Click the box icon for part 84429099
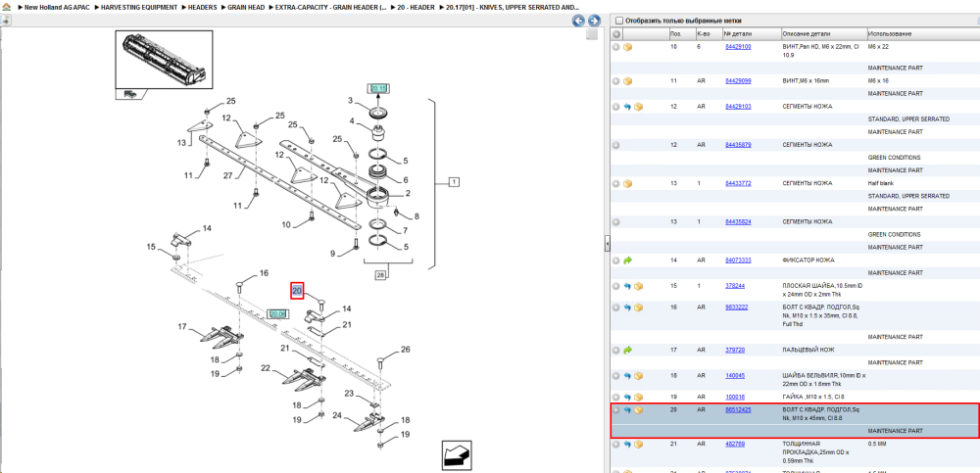This screenshot has width=980, height=473. (627, 81)
